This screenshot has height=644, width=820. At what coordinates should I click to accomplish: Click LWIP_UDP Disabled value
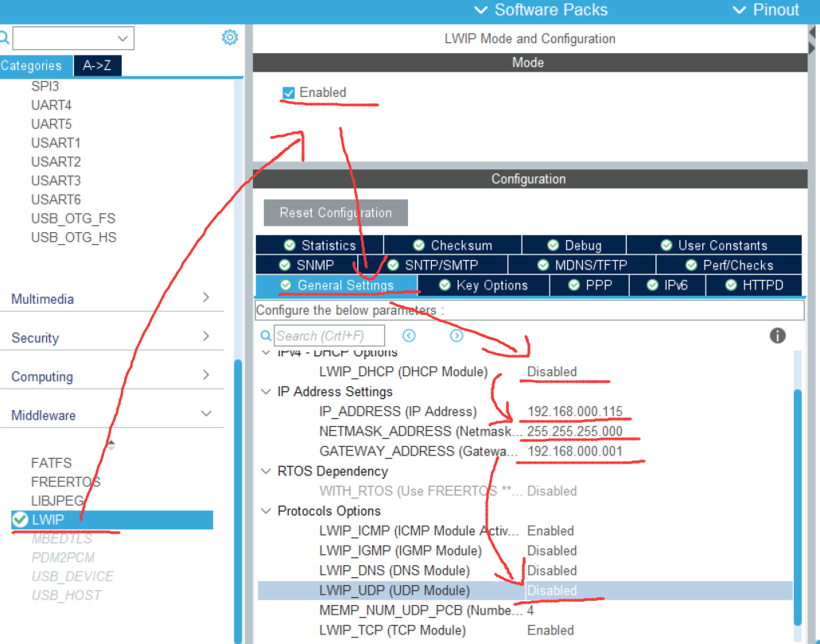coord(552,590)
